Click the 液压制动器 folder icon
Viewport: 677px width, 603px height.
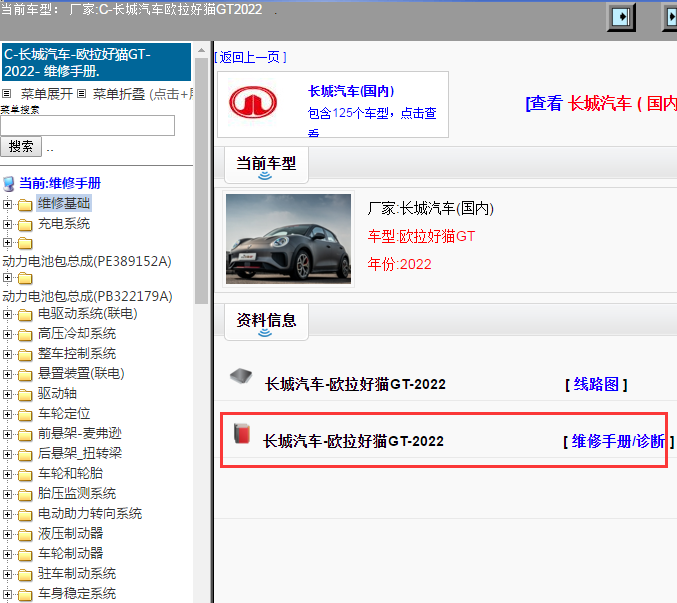tap(25, 534)
